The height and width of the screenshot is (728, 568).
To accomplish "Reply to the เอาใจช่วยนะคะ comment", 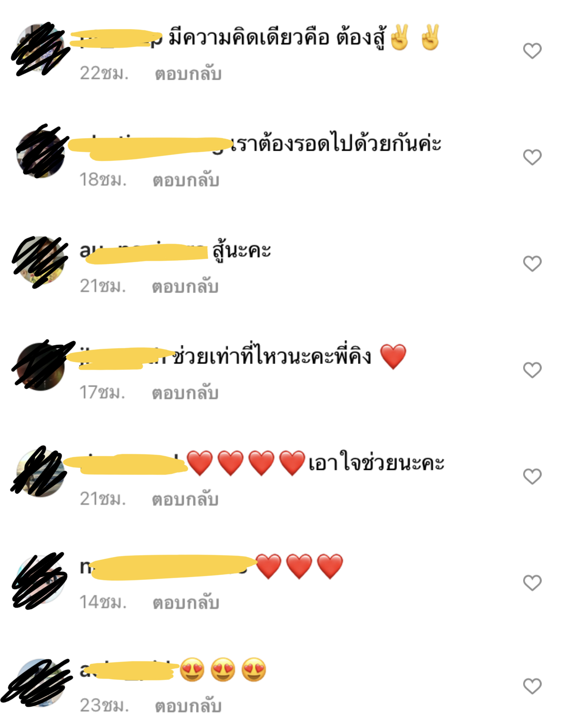I will (185, 499).
